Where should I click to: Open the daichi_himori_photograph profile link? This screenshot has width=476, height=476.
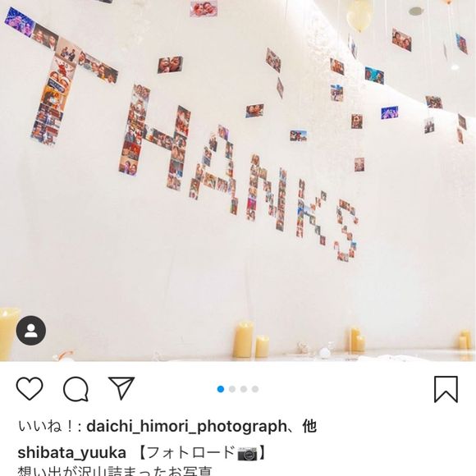click(x=186, y=427)
